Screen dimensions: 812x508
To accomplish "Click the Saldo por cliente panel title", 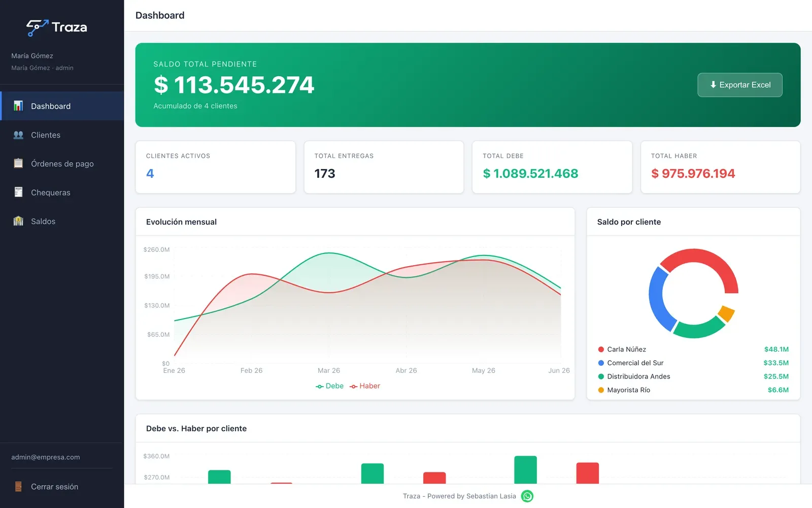I will [629, 222].
